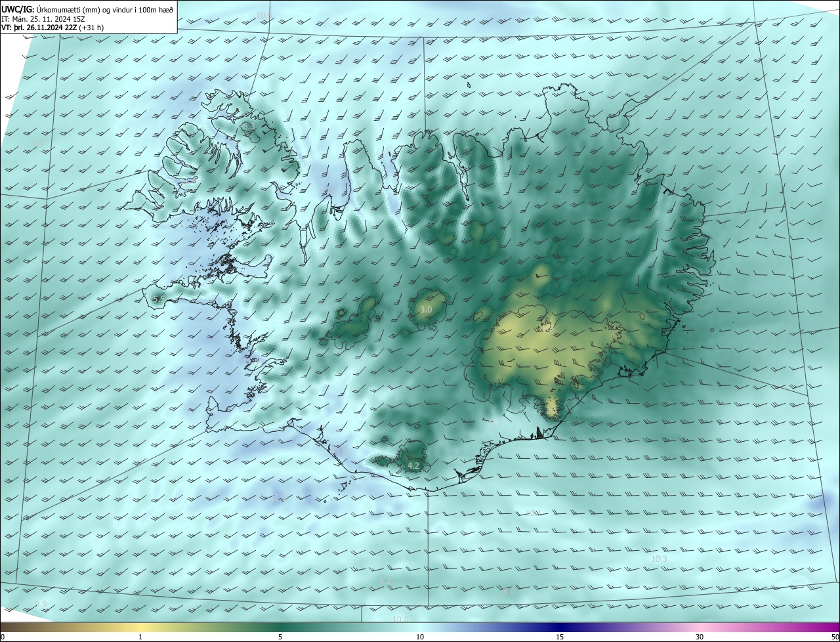The height and width of the screenshot is (642, 840).
Task: Click the UWC/IG label in the title box
Action: coord(18,9)
